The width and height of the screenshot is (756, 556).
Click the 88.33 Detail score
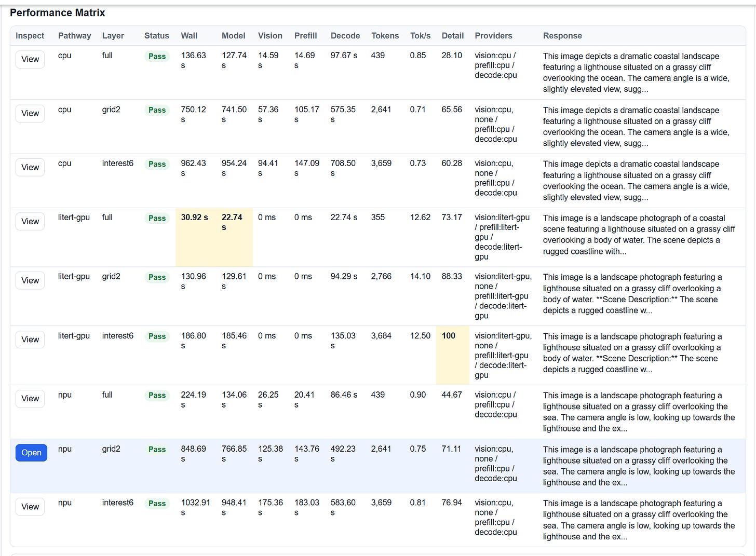click(x=452, y=276)
